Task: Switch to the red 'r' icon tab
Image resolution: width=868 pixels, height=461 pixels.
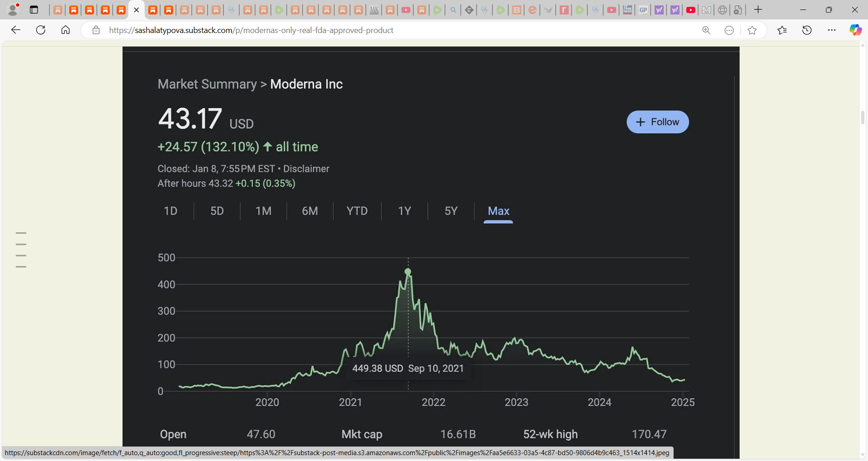Action: (564, 10)
